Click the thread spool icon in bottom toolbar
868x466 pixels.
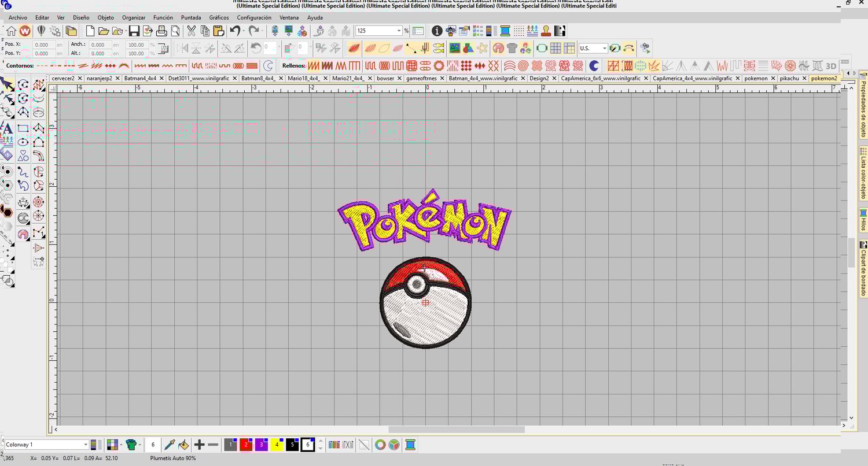click(x=410, y=445)
